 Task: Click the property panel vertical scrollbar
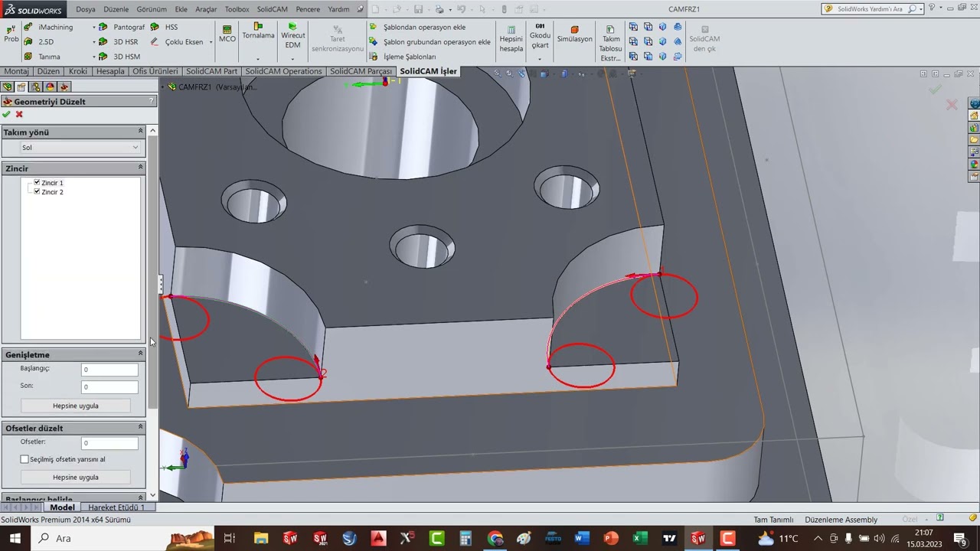pyautogui.click(x=152, y=273)
